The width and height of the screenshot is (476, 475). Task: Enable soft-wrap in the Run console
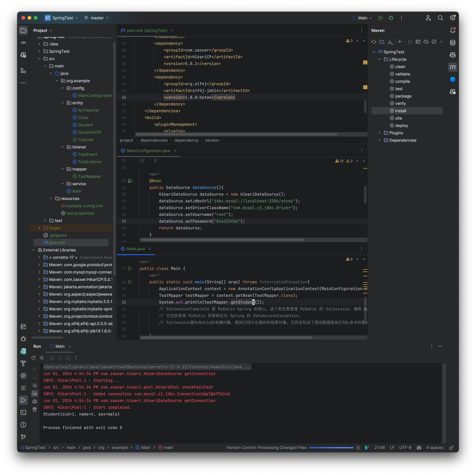point(35,386)
